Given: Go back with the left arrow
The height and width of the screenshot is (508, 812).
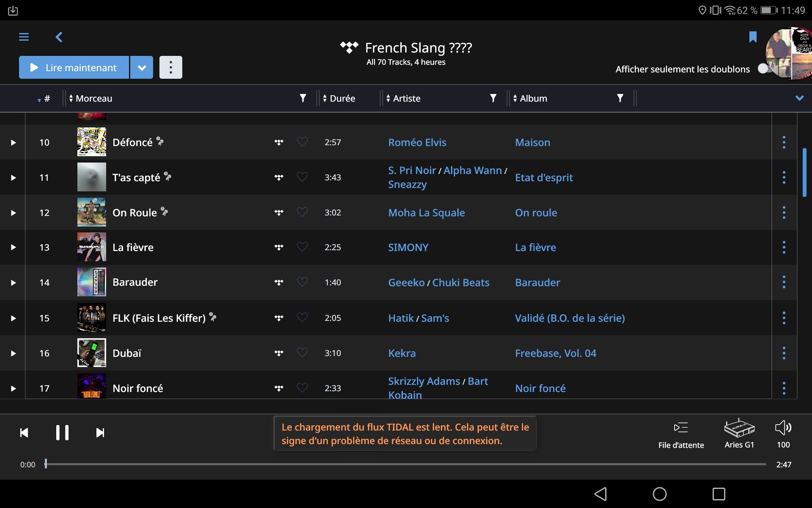Looking at the screenshot, I should 59,37.
